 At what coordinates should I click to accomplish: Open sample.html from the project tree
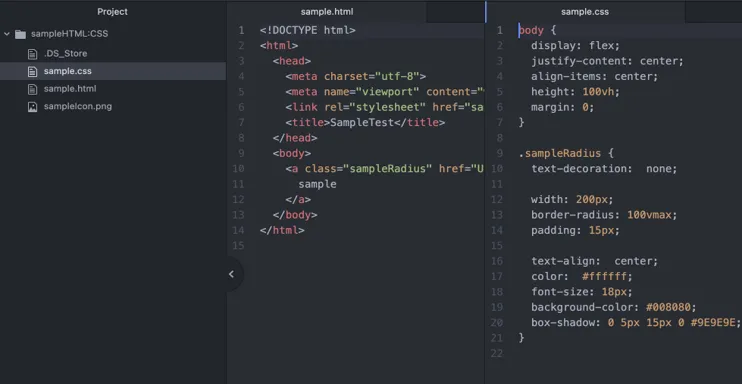point(70,89)
